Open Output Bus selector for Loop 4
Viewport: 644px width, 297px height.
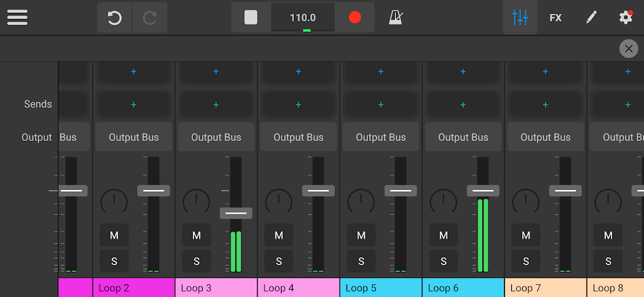coord(299,137)
